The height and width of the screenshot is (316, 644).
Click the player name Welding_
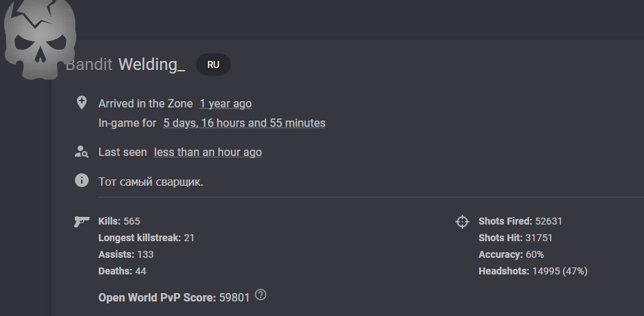pos(152,64)
